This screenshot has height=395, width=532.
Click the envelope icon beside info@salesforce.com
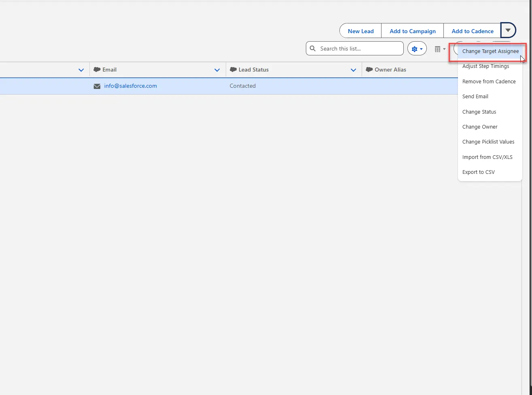[97, 86]
